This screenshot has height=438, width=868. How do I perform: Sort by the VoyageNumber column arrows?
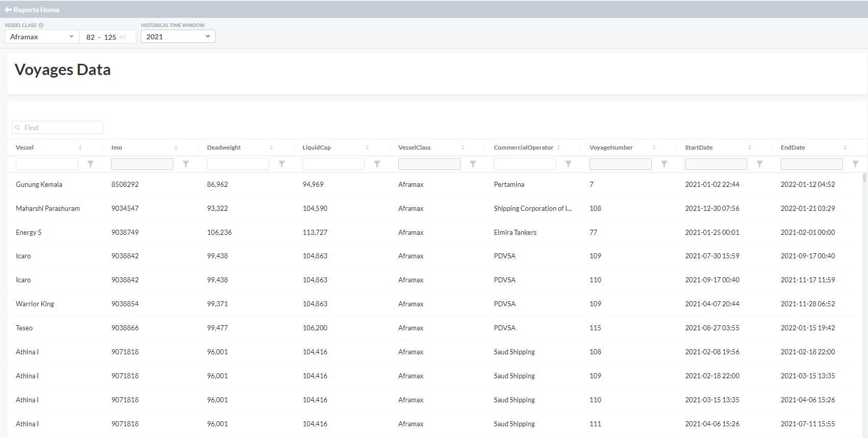654,148
